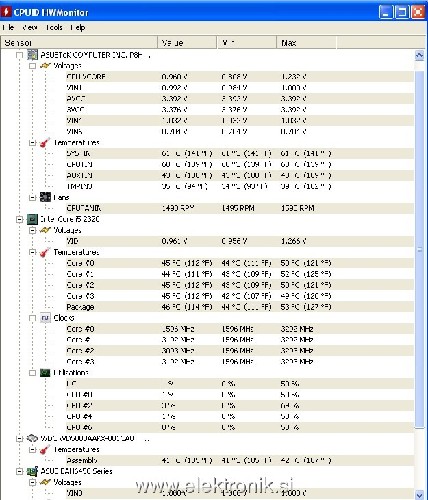Collapse the WDC hard drive node
Viewport: 428px width, 500px height.
pos(20,438)
